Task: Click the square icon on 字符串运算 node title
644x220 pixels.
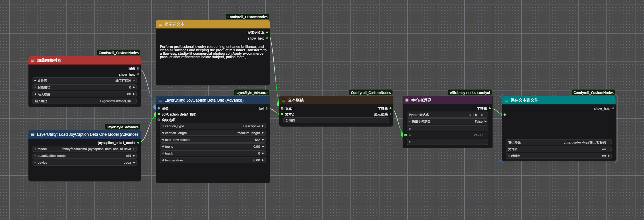Action: (407, 100)
